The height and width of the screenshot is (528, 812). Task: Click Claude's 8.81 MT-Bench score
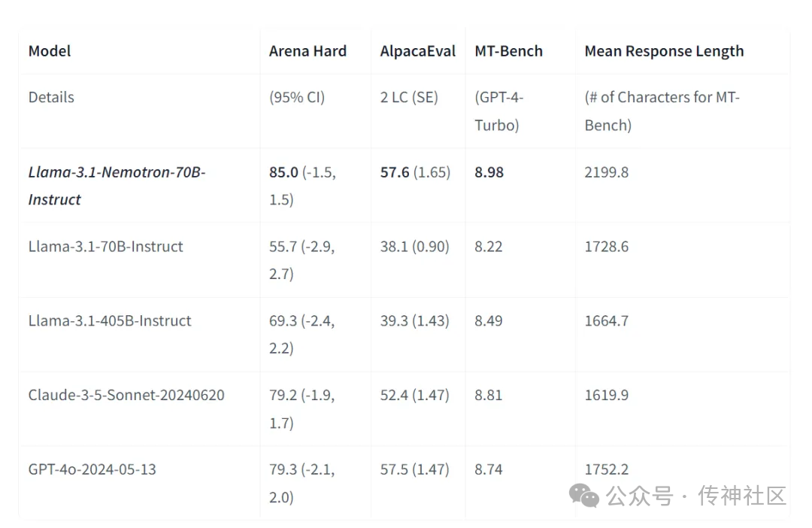[489, 395]
